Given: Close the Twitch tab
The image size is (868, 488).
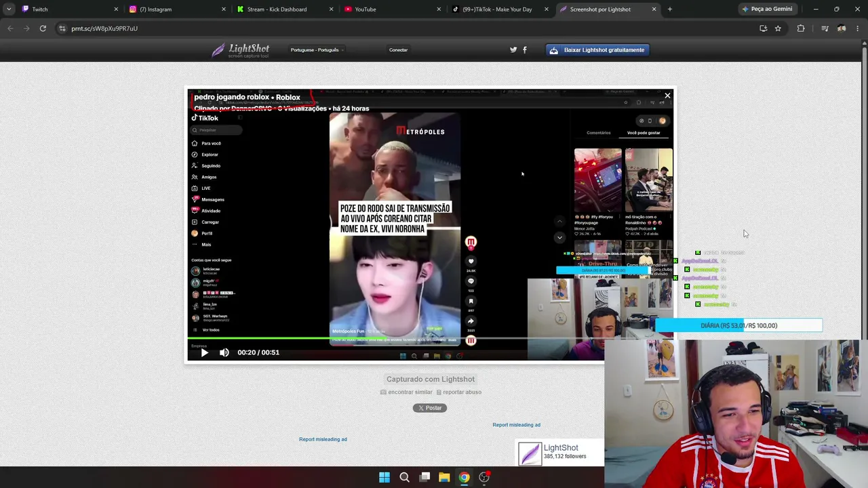Looking at the screenshot, I should [x=116, y=9].
